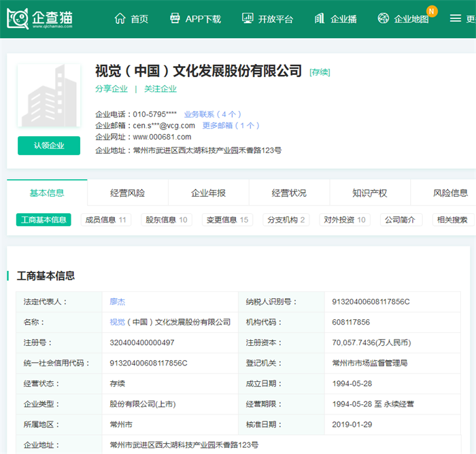
Task: Click 工商基本信息 section heading
Action: (x=46, y=276)
